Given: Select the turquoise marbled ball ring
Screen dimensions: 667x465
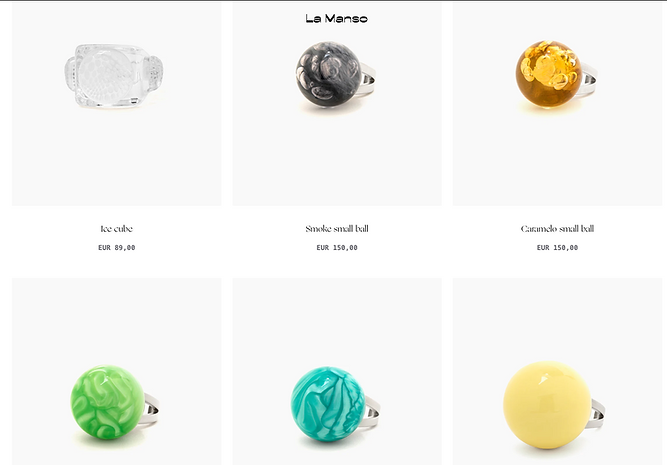Looking at the screenshot, I should pyautogui.click(x=337, y=371).
